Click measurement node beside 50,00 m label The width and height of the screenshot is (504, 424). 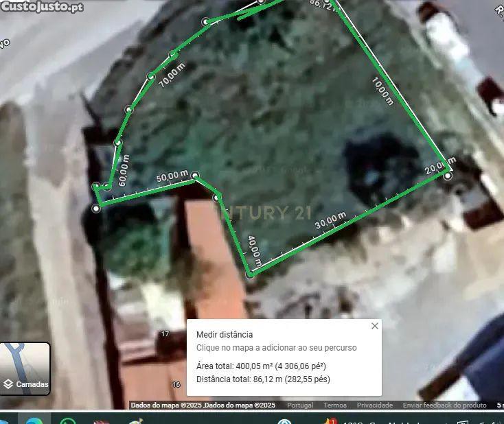[x=195, y=176]
